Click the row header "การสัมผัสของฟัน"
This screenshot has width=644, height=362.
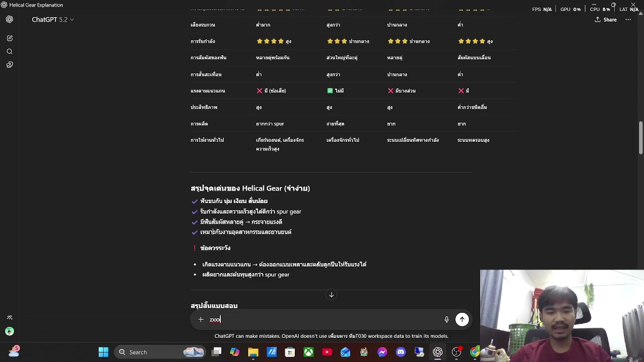208,58
